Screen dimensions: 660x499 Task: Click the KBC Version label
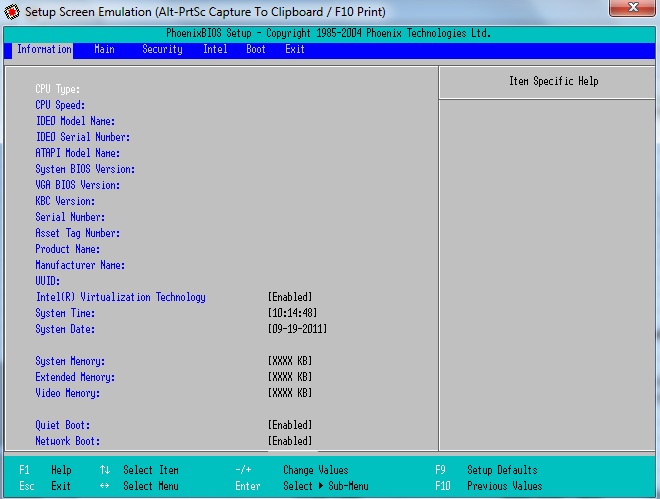[65, 201]
